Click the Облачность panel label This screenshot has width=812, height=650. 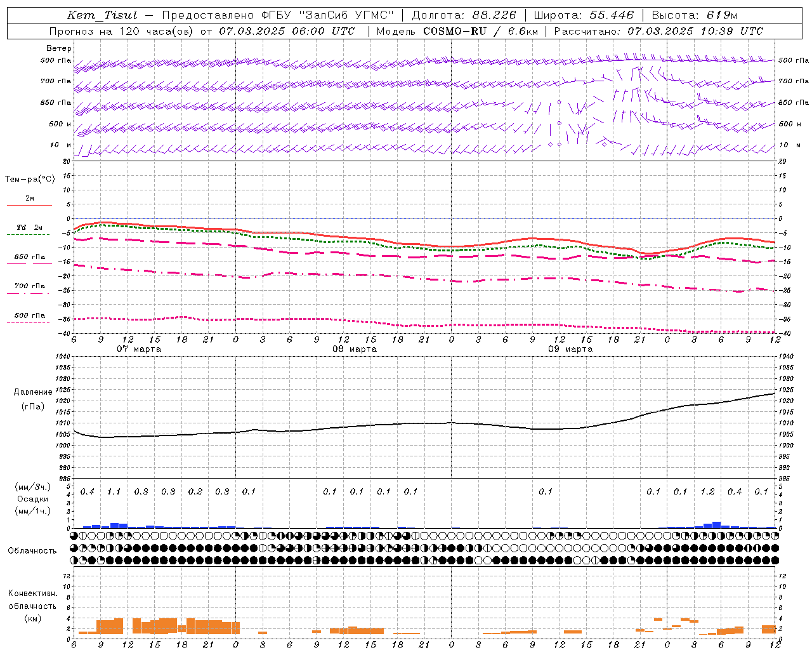[x=32, y=551]
